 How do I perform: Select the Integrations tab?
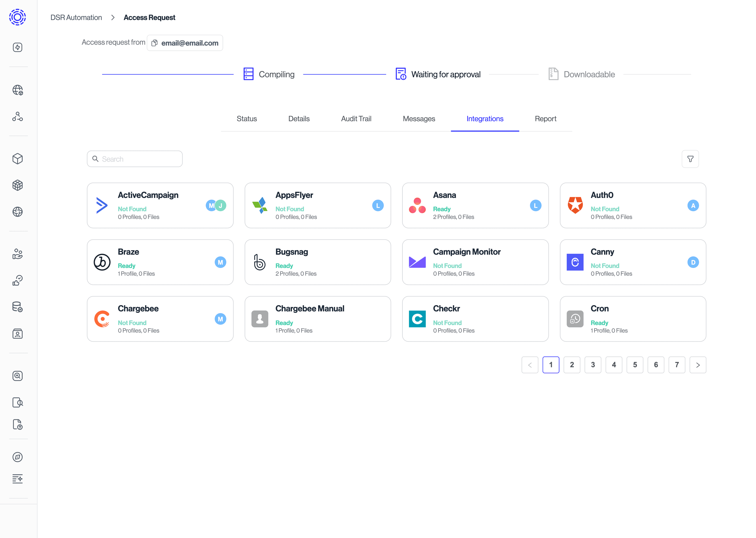tap(485, 119)
